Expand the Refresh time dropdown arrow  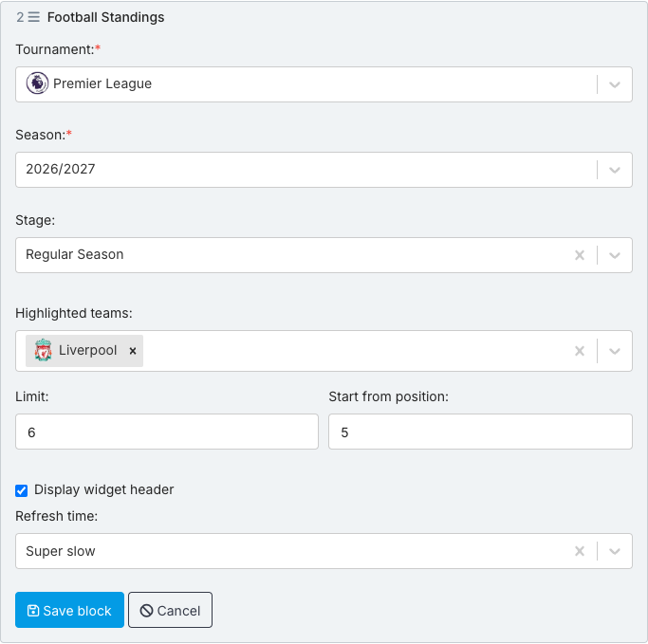tap(615, 551)
